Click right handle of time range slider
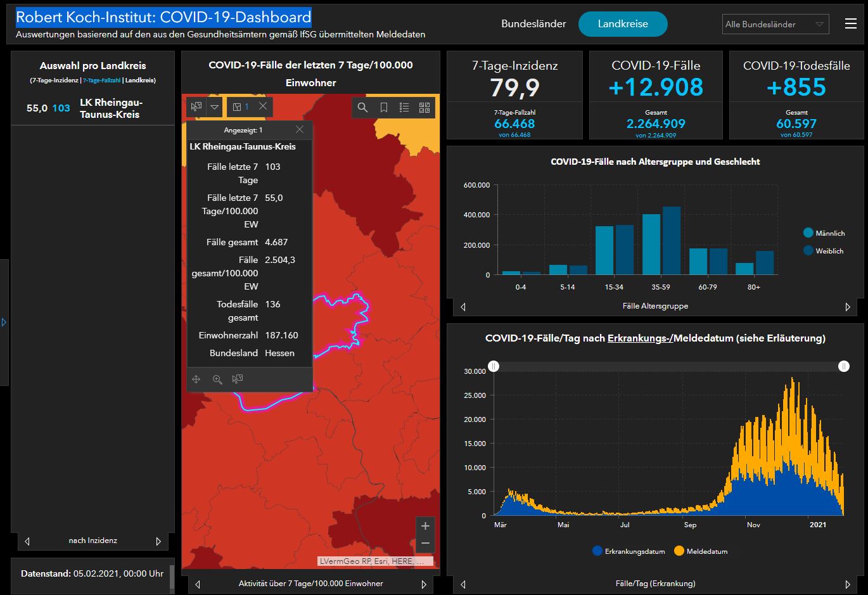868x595 pixels. click(x=843, y=366)
